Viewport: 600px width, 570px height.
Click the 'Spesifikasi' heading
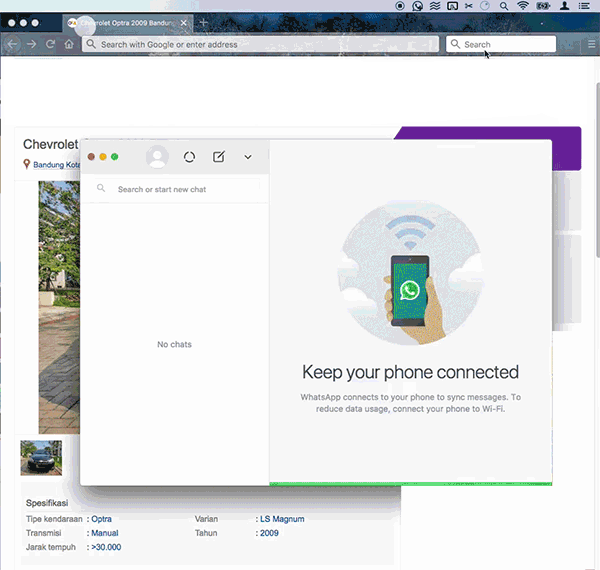pos(47,503)
